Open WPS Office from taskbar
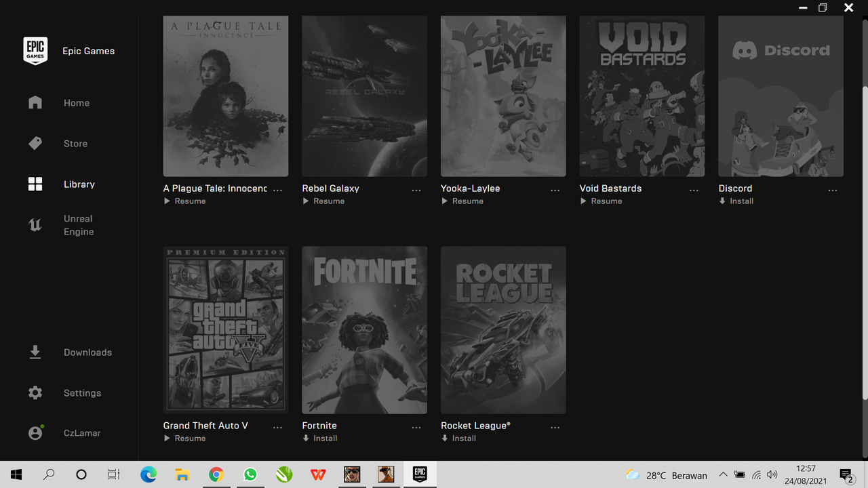 [318, 474]
